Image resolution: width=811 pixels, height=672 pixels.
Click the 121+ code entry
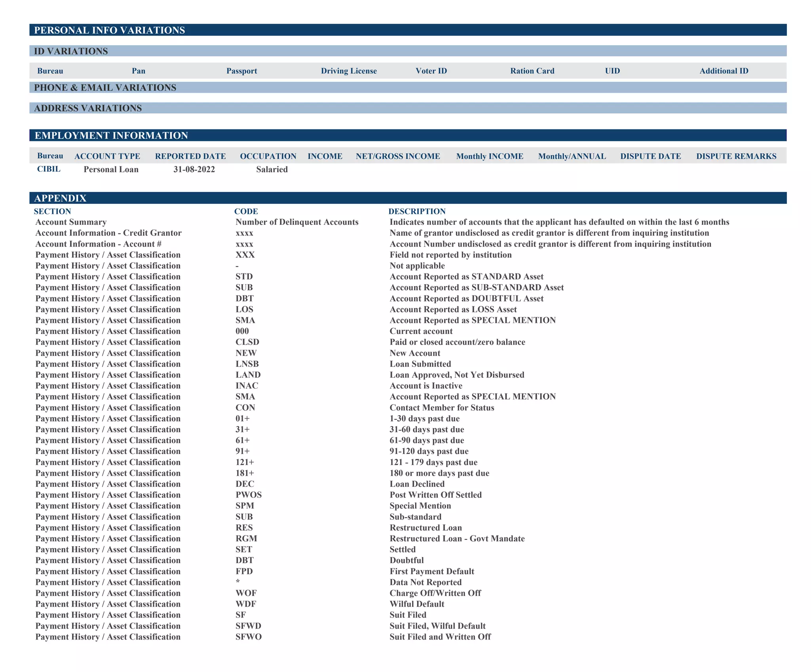tap(245, 462)
